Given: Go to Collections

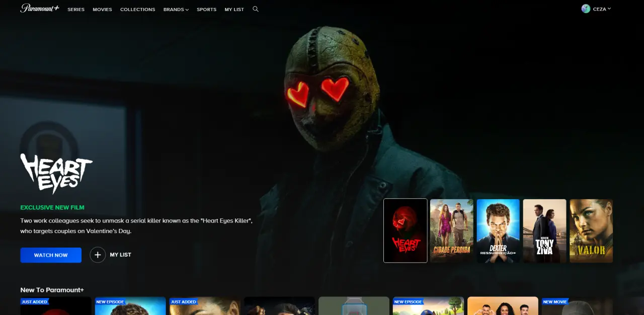Looking at the screenshot, I should click(x=137, y=10).
